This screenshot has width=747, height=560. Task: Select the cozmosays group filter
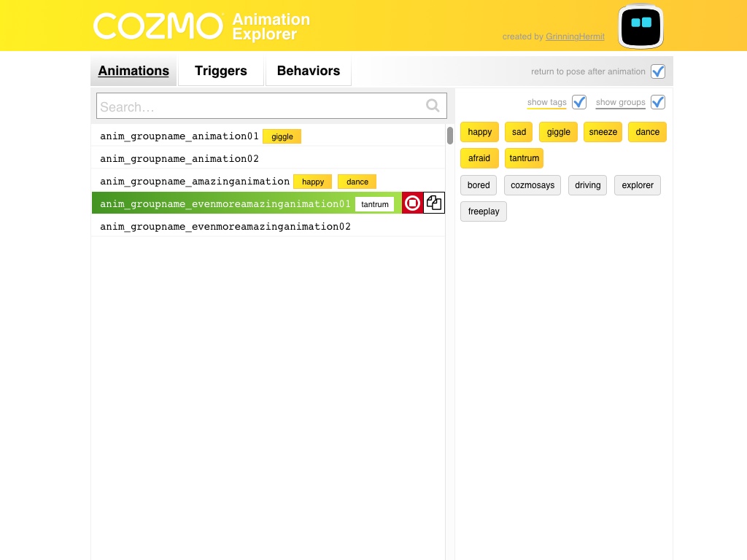pos(533,185)
